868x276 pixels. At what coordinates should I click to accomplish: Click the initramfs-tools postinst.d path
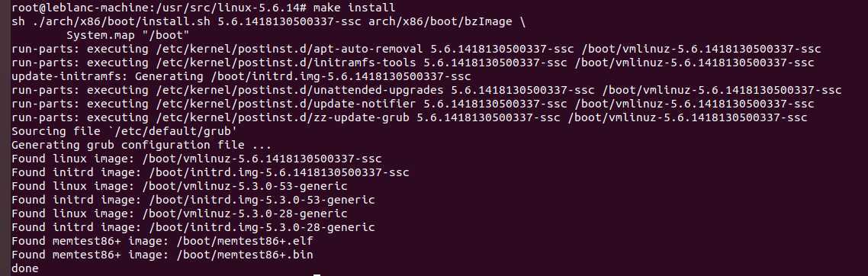tap(286, 63)
